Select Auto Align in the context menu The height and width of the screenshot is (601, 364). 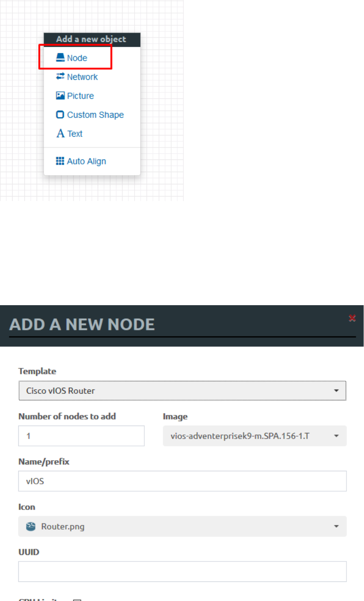[x=86, y=161]
